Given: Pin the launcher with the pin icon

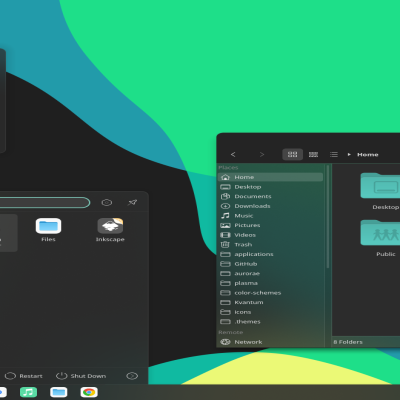Looking at the screenshot, I should click(132, 202).
